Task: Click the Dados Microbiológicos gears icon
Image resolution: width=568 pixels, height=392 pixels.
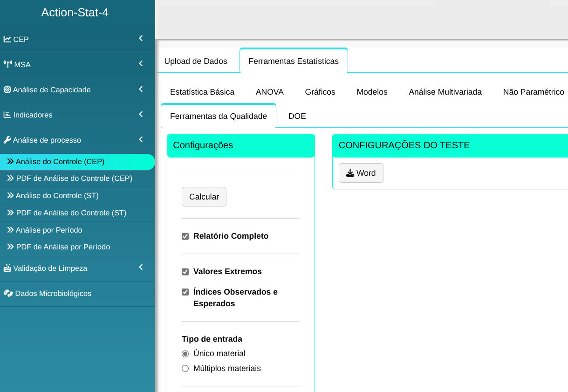Action: click(8, 293)
